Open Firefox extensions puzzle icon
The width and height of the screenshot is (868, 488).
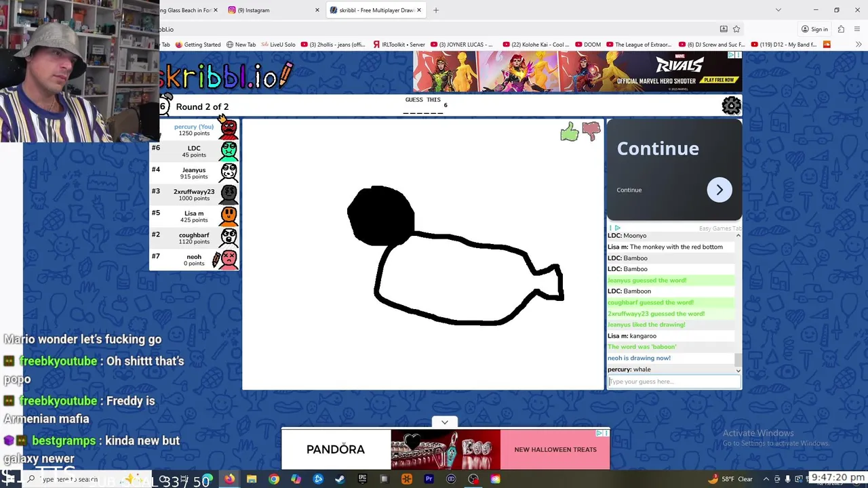click(x=841, y=29)
